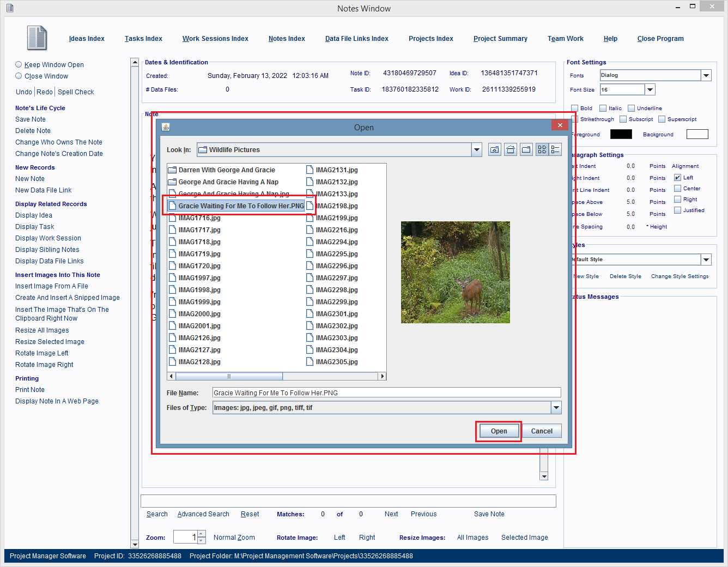Expand the Look In folder dropdown
The width and height of the screenshot is (728, 567).
tap(477, 149)
